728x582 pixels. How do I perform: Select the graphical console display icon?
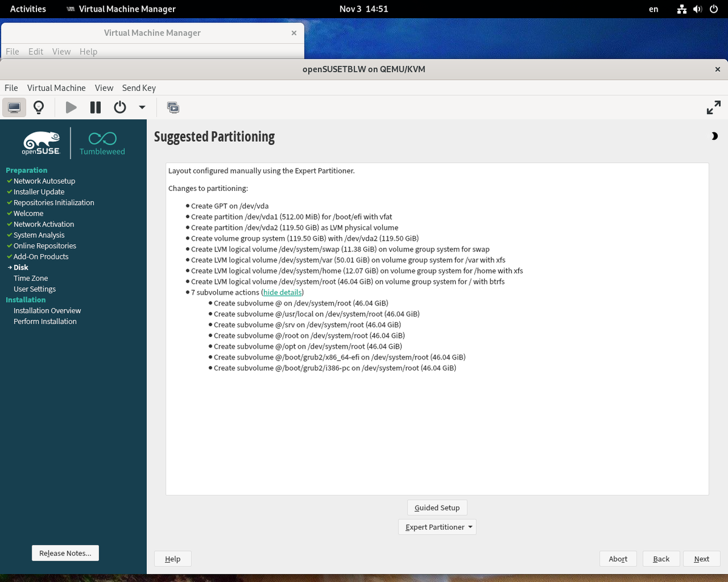point(14,107)
